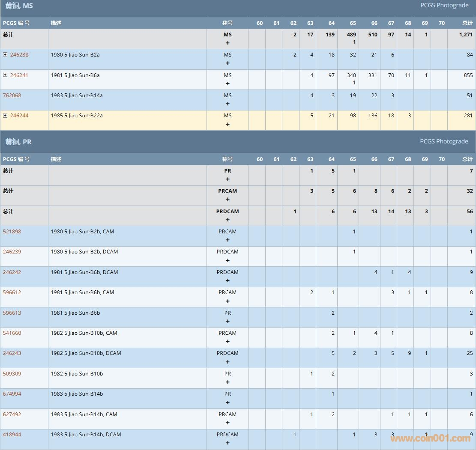476x450 pixels.
Task: Click plus sign in 1983 Sun-B14b CAM row
Action: [x=228, y=423]
